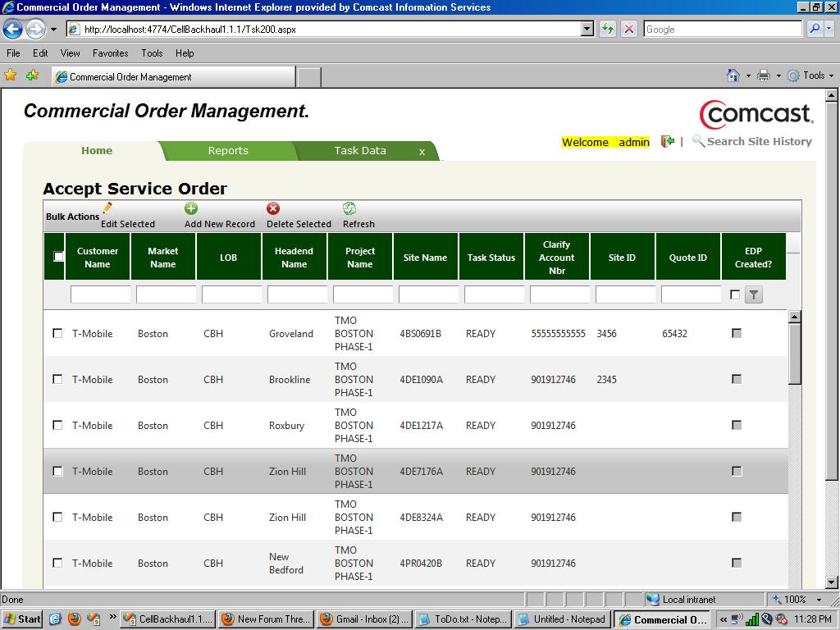Expand quick launch overflow chevron
Screen dimensions: 840x630
click(x=112, y=617)
